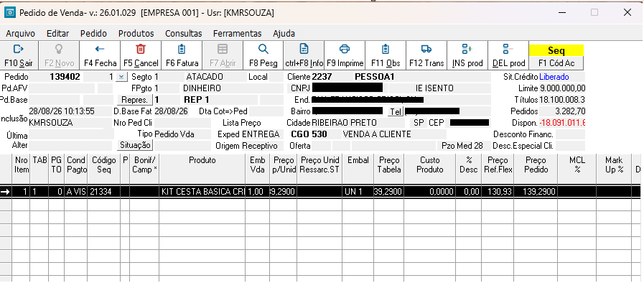This screenshot has width=644, height=283.
Task: Click the INS prod add-item icon
Action: pos(467,50)
